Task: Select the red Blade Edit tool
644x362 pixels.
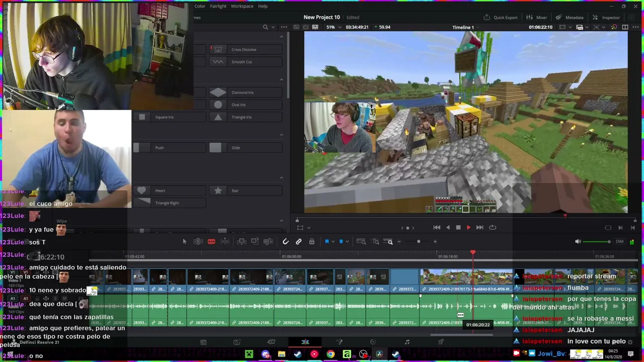Action: click(211, 242)
